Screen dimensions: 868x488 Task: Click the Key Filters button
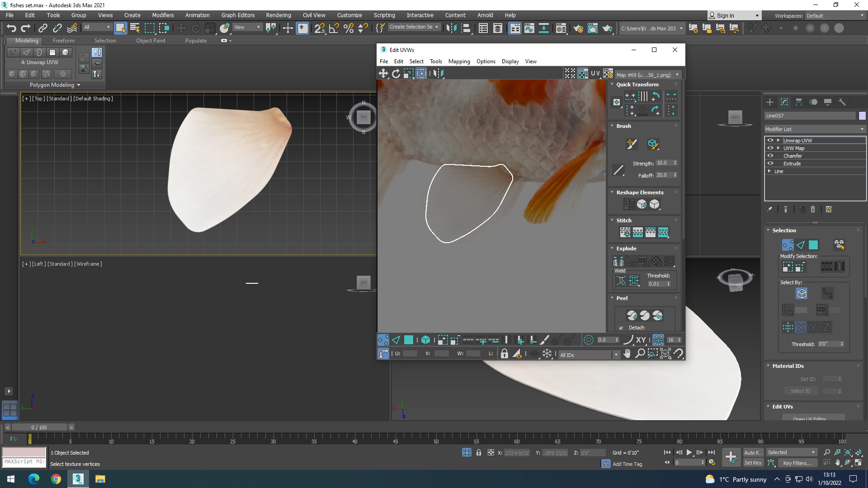pyautogui.click(x=797, y=463)
